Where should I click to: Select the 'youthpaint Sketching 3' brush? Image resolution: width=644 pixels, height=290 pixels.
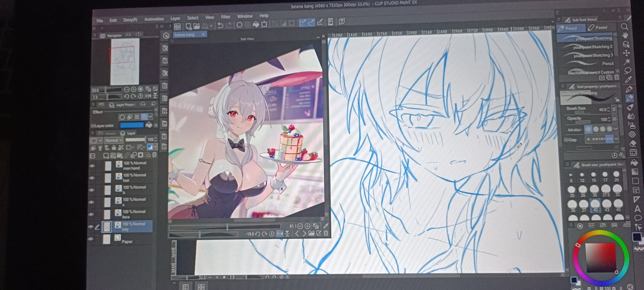click(587, 55)
